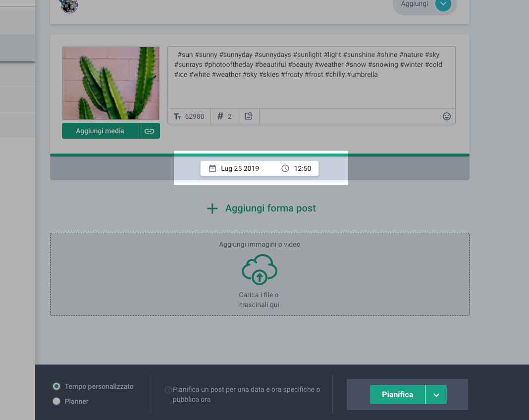Image resolution: width=529 pixels, height=420 pixels.
Task: Click the cactus image thumbnail
Action: point(111,83)
